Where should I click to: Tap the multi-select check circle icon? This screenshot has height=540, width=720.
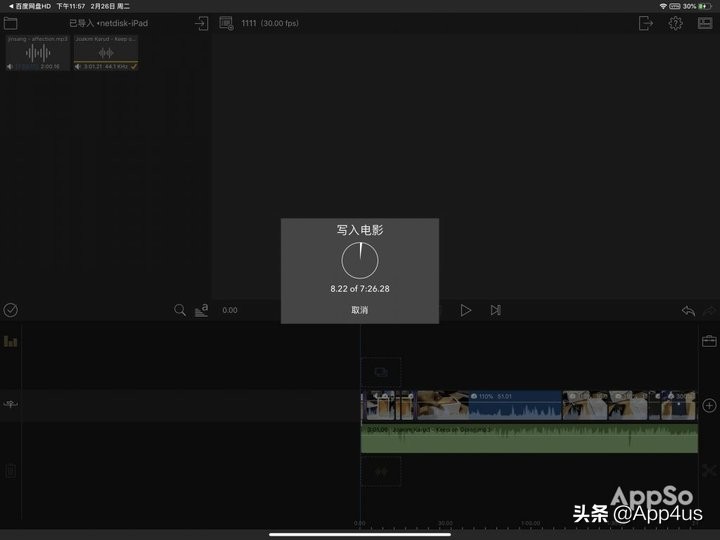(x=11, y=310)
